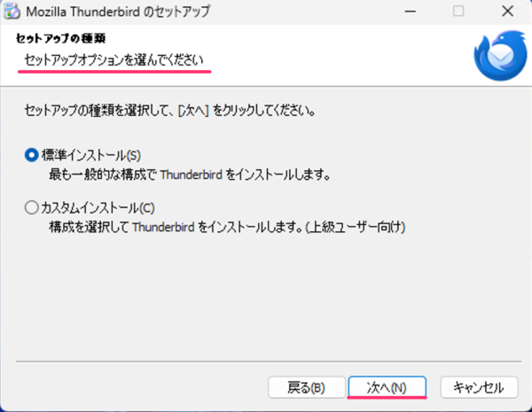Screen dimensions: 532x412
Task: Select the 標準インストール radio circle
Action: tap(32, 155)
